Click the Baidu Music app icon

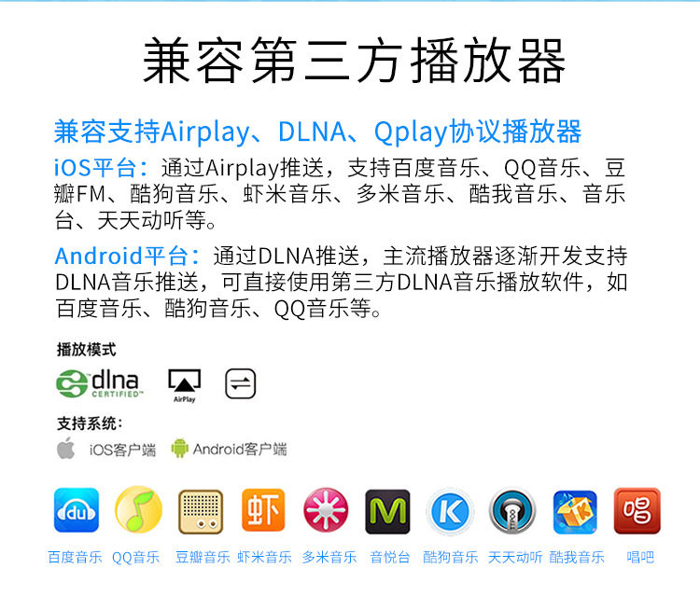[77, 510]
